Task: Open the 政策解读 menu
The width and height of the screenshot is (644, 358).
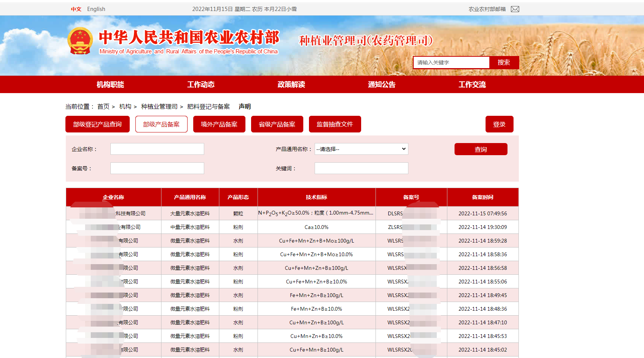Action: pos(291,84)
